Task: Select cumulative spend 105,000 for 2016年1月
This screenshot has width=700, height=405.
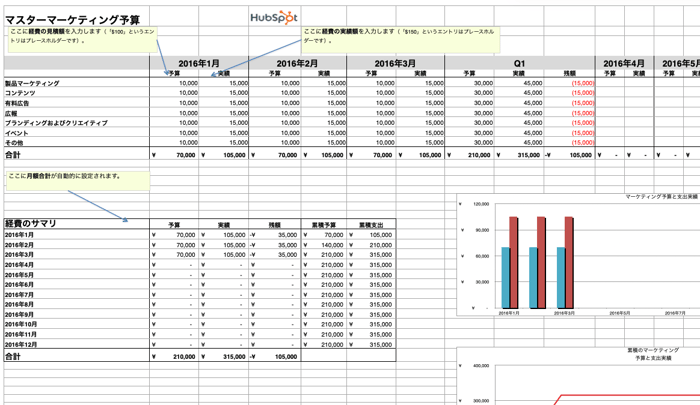Action: [371, 235]
